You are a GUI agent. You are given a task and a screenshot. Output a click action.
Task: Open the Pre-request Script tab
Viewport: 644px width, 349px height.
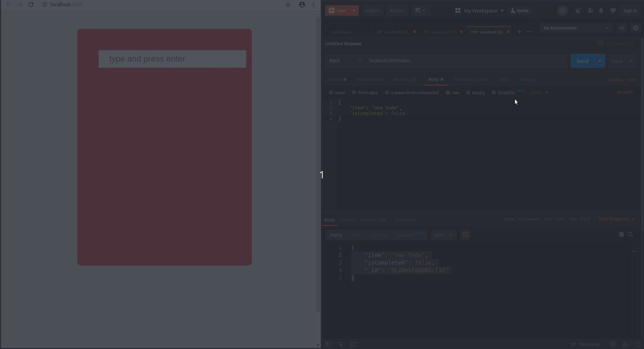click(471, 79)
